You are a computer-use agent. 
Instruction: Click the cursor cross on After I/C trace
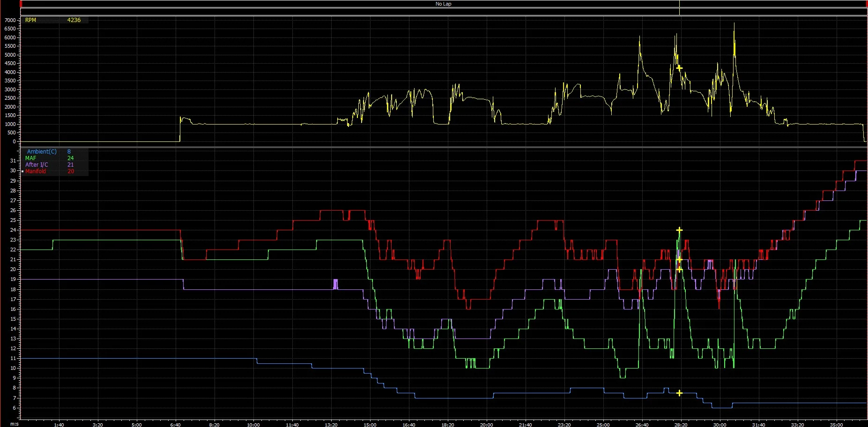(679, 259)
